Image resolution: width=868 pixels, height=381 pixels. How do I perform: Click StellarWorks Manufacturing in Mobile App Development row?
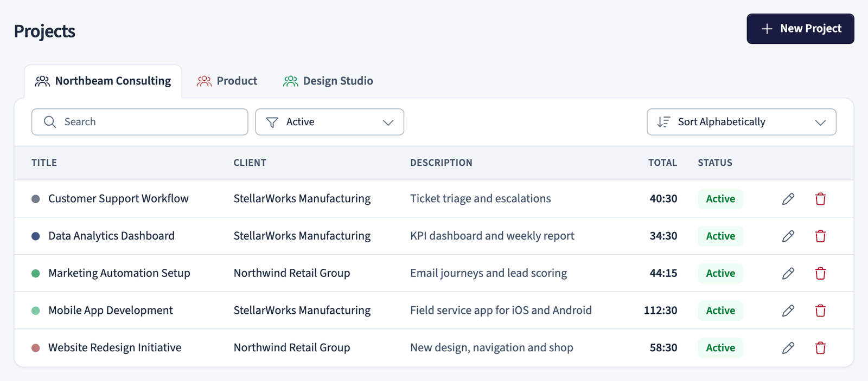tap(302, 311)
